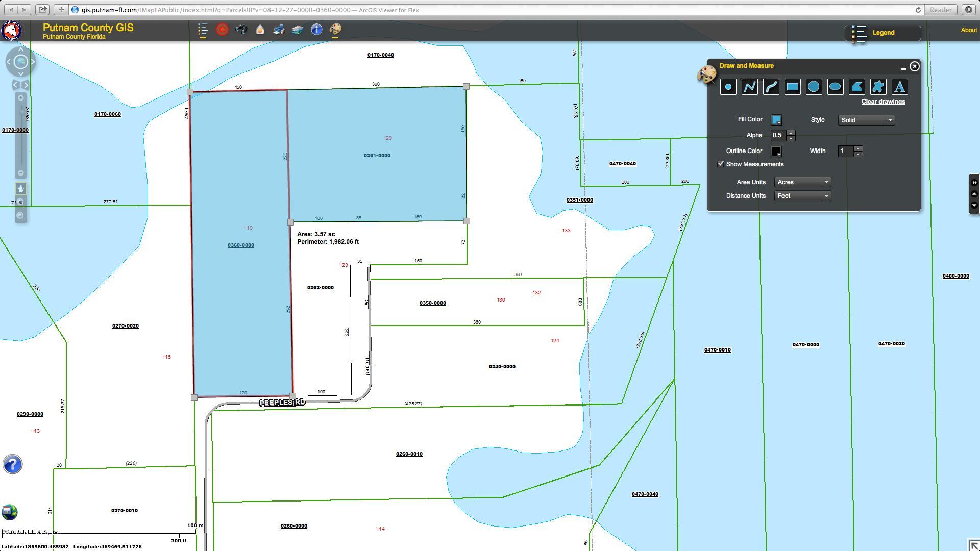Click the zoom level slider handle

21,113
